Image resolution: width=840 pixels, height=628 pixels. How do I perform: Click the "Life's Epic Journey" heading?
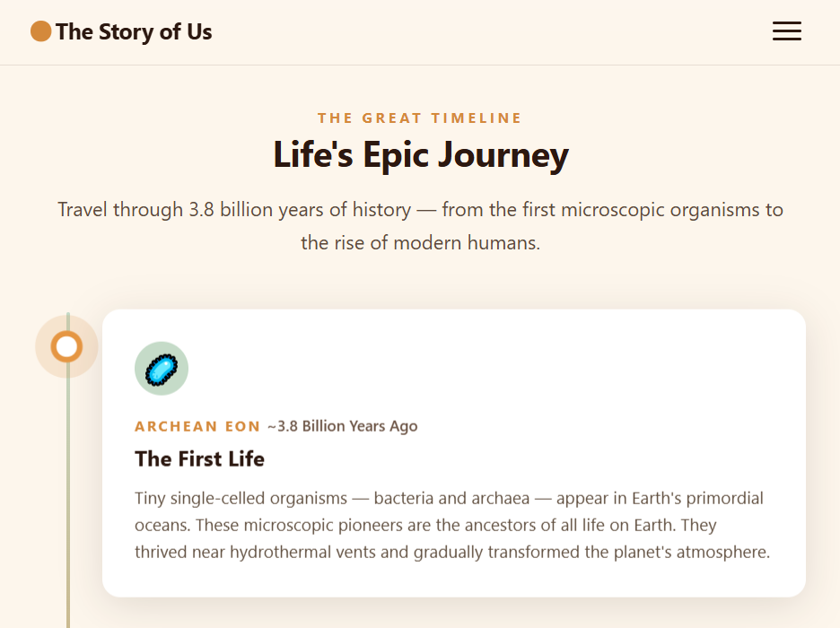pyautogui.click(x=420, y=155)
